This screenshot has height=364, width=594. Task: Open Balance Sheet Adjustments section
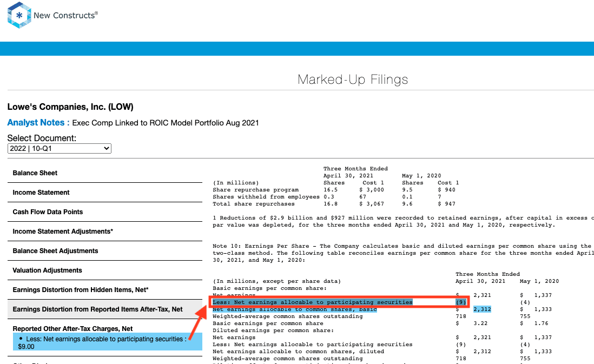pyautogui.click(x=105, y=251)
